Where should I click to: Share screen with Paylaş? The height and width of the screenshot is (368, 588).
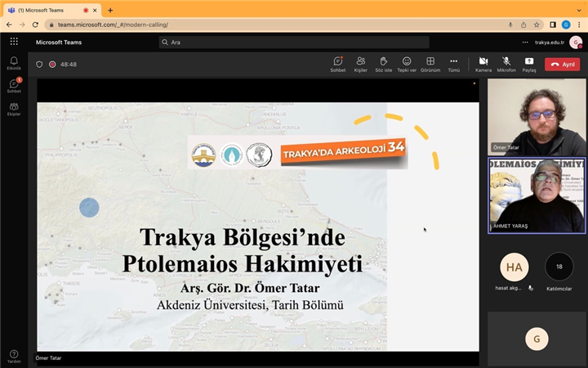pos(529,65)
